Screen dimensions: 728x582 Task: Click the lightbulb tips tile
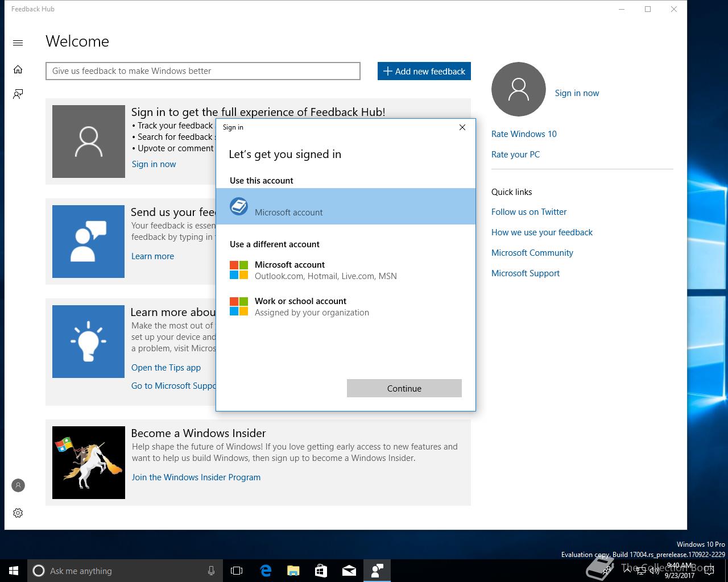tap(88, 342)
